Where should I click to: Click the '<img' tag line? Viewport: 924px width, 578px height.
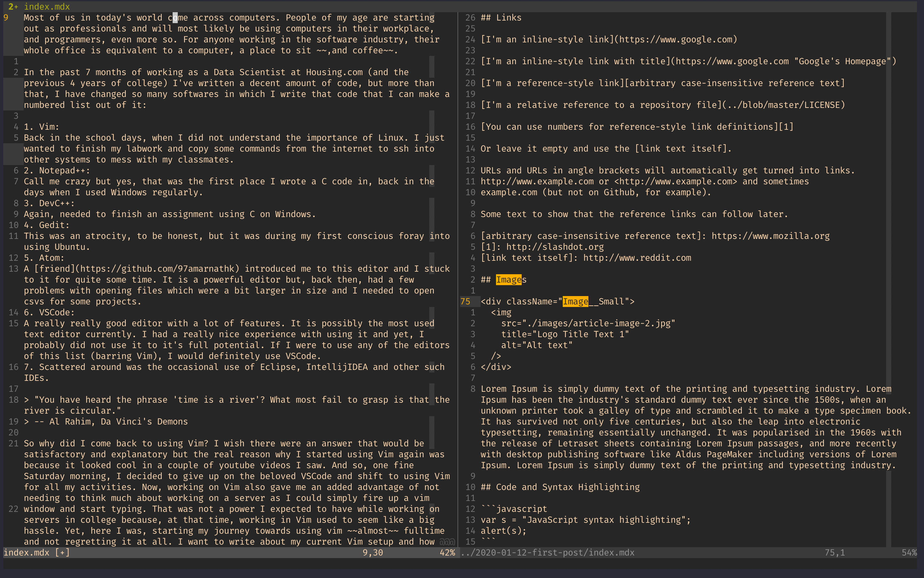[501, 312]
